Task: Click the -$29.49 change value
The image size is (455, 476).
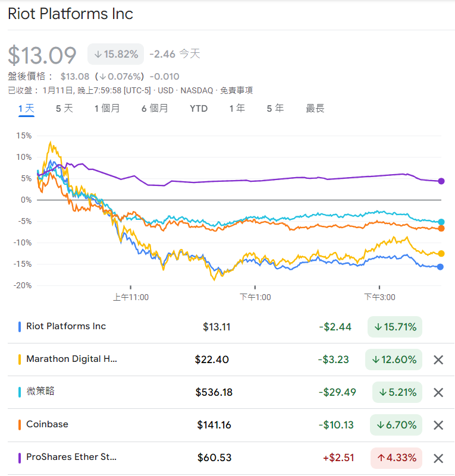Action: pos(337,392)
